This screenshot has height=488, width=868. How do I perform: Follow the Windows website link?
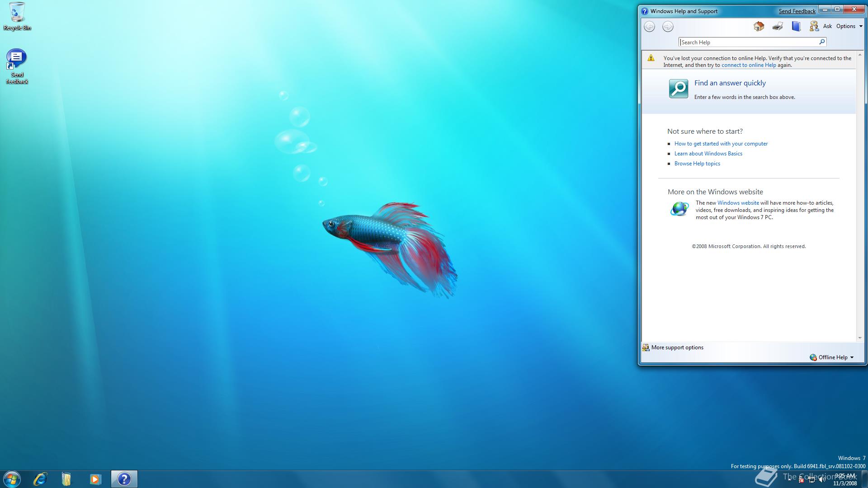(x=738, y=203)
